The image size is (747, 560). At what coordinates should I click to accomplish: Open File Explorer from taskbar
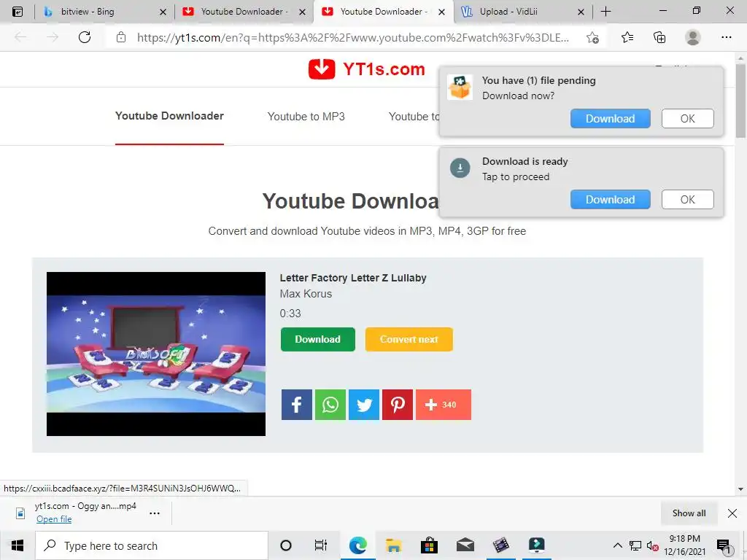(x=393, y=545)
